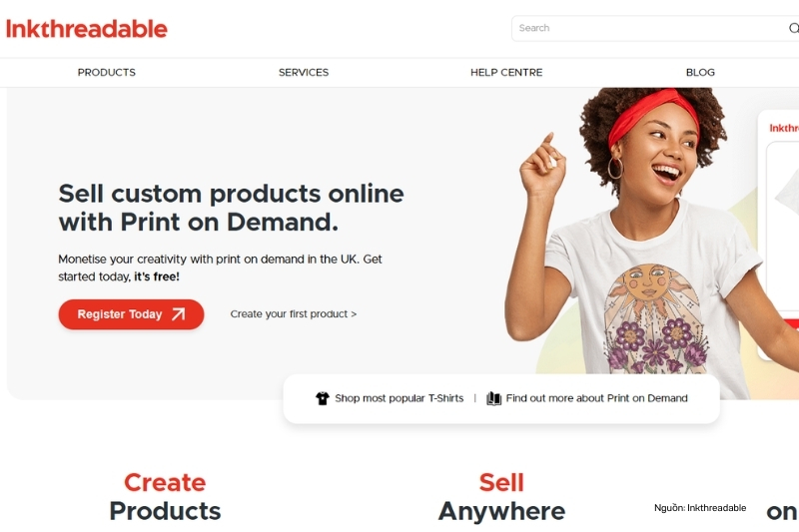799x532 pixels.
Task: Click the arrow icon on Register Today
Action: tap(179, 314)
